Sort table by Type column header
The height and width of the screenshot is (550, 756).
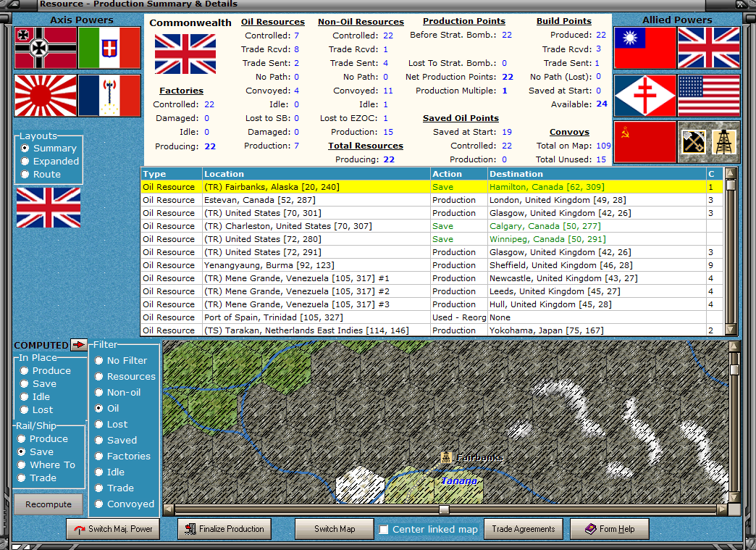click(171, 174)
